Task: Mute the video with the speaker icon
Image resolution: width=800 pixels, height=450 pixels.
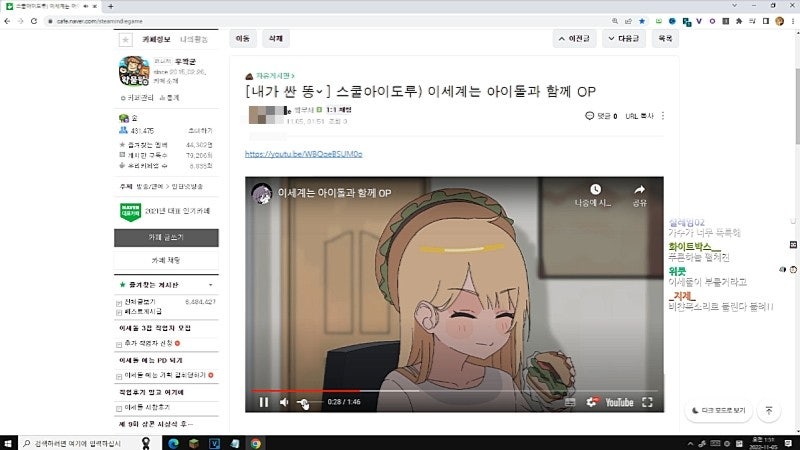Action: (x=284, y=402)
